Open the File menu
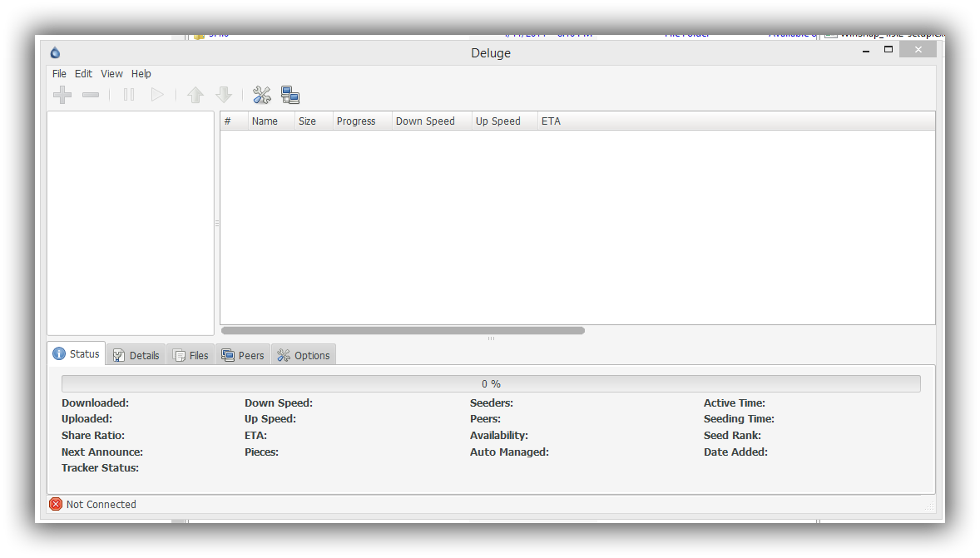Viewport: 980px width, 558px height. tap(59, 74)
